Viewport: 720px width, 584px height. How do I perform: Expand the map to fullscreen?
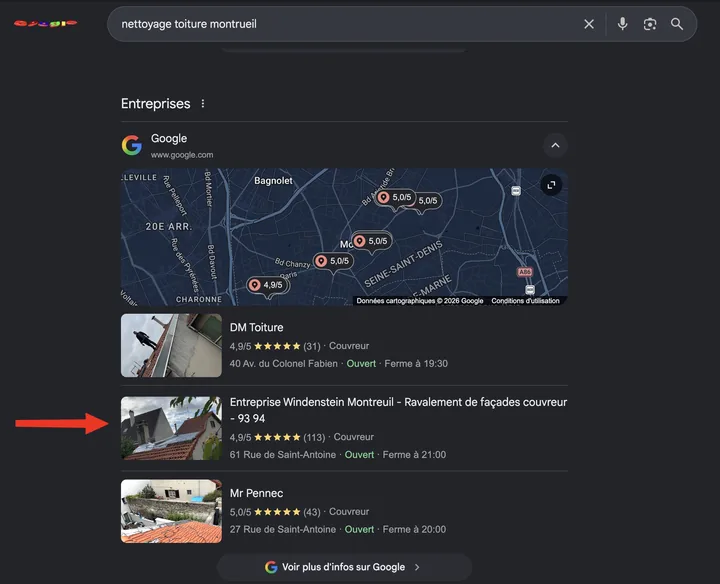(x=551, y=185)
